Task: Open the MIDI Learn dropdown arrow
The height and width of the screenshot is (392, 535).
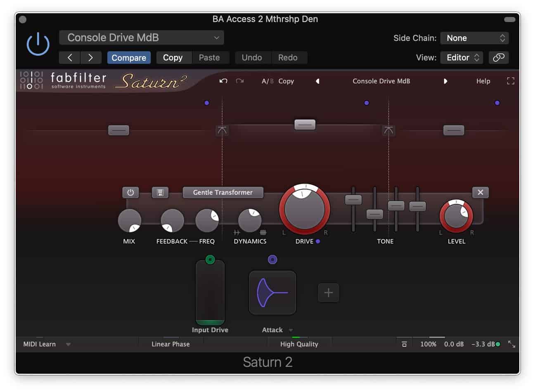Action: click(x=68, y=344)
